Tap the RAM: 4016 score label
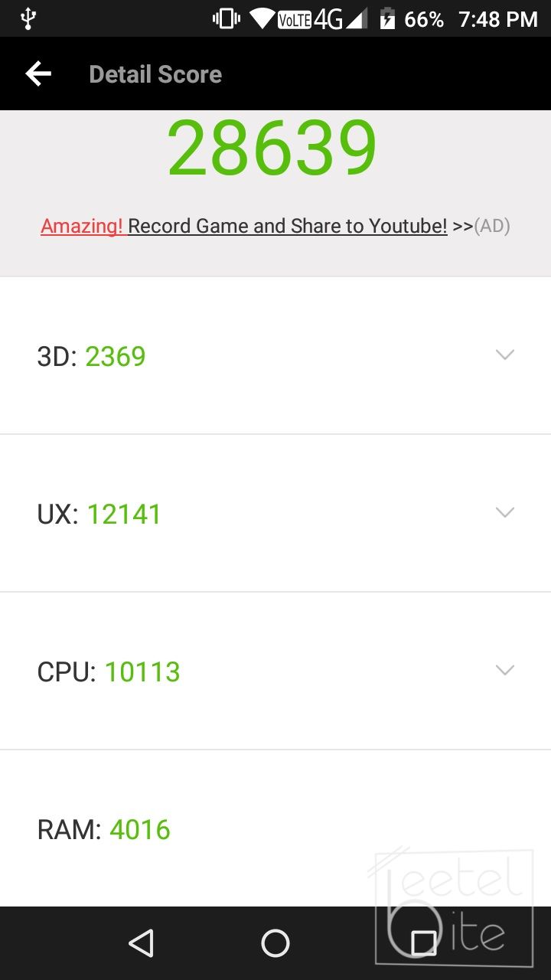 (x=104, y=829)
